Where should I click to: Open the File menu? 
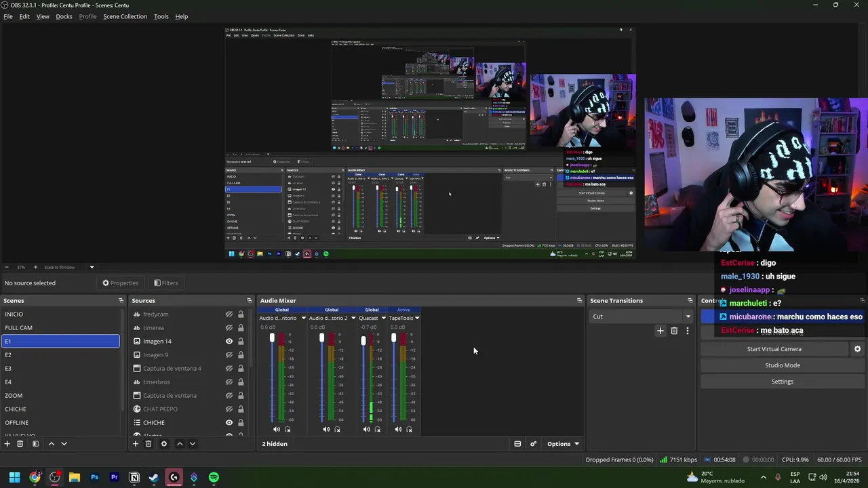(x=8, y=16)
